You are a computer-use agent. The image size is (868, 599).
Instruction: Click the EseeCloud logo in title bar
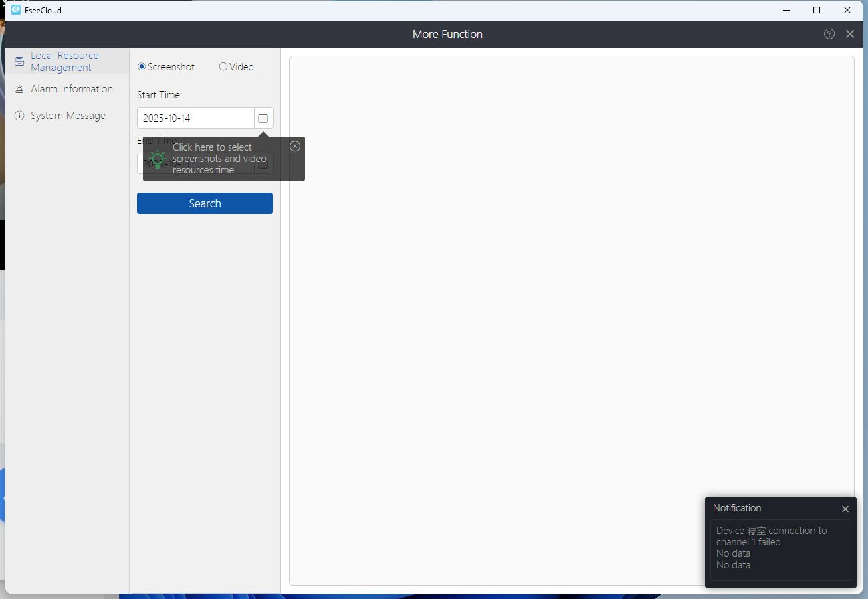coord(16,10)
